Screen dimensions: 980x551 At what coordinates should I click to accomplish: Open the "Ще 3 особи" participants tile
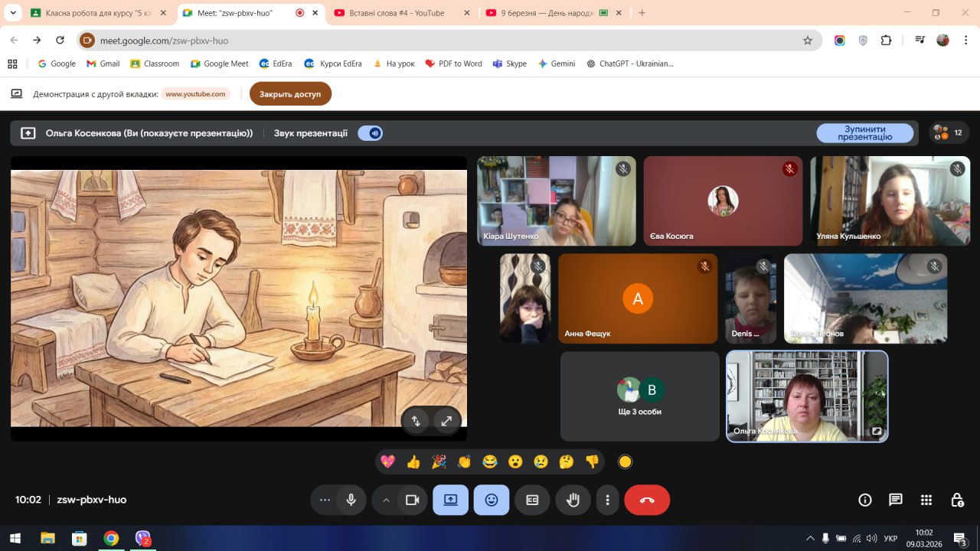click(x=639, y=396)
